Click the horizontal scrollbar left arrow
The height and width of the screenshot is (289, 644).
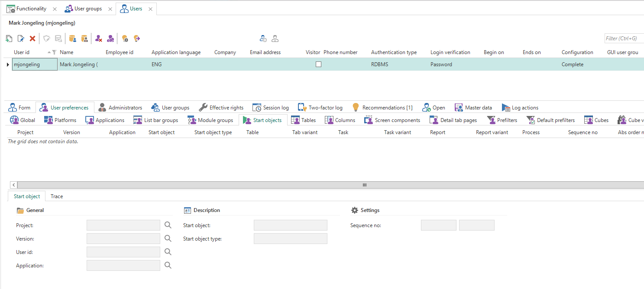coord(13,185)
